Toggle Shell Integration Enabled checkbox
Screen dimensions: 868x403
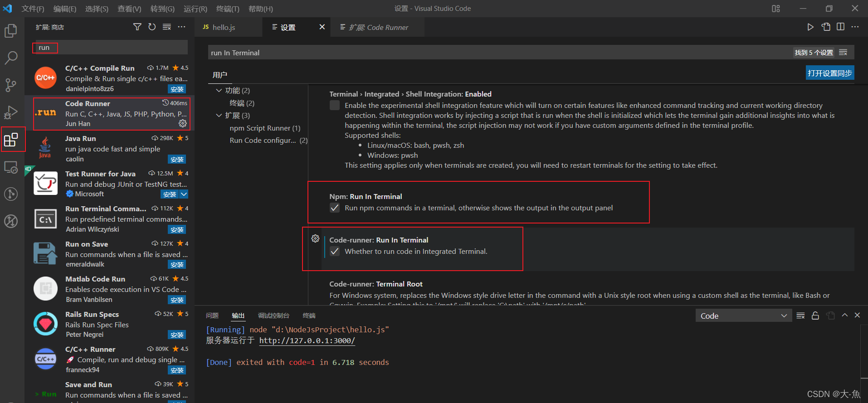click(335, 106)
